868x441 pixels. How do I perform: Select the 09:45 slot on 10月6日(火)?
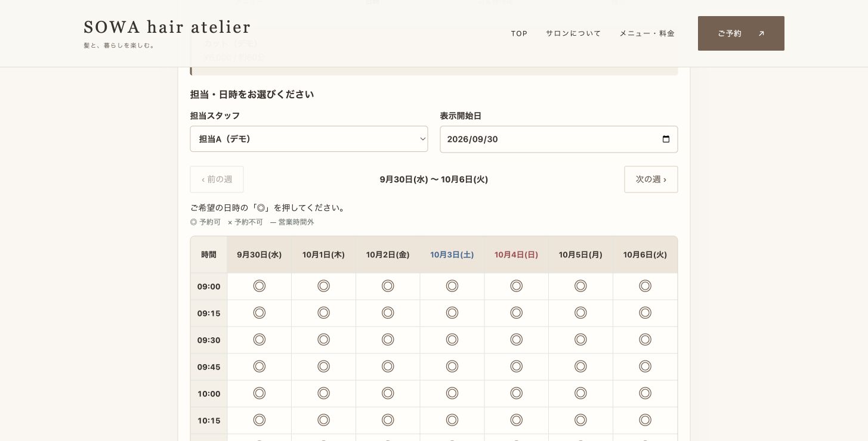[645, 367]
